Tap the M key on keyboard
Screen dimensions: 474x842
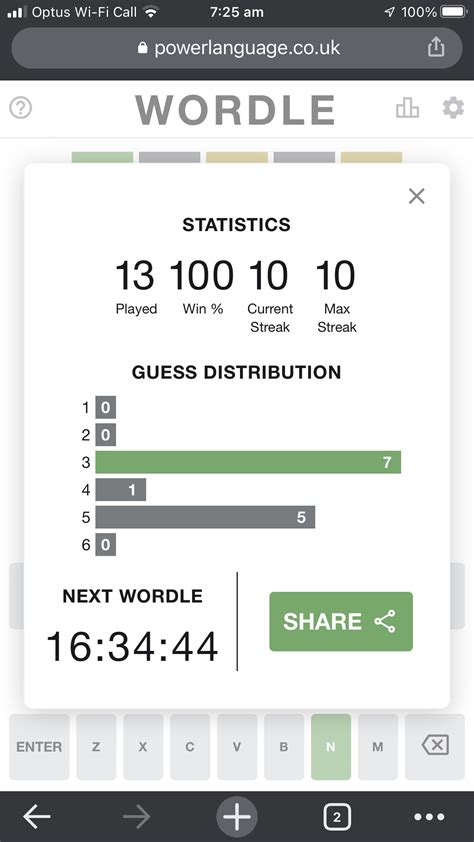pyautogui.click(x=378, y=746)
